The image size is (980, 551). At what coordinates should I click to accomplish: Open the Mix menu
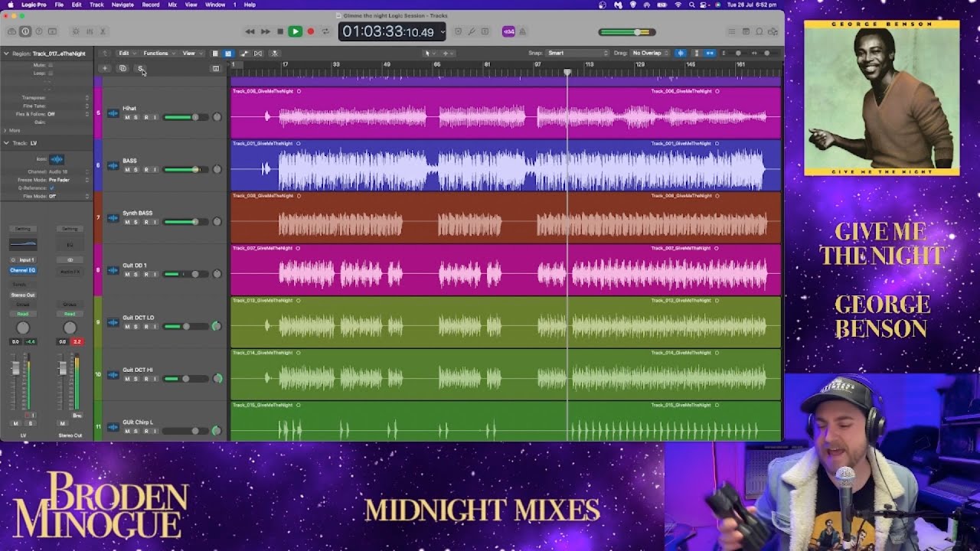pos(172,5)
